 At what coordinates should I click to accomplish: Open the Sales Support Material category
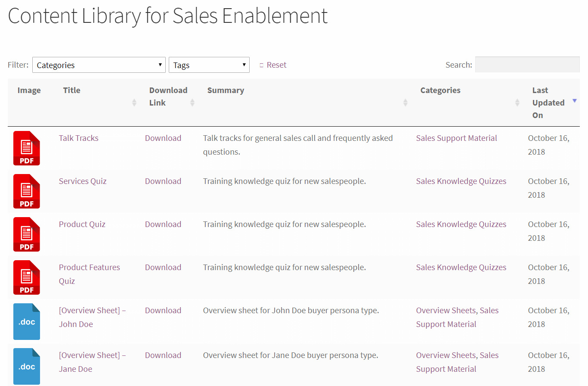(x=456, y=138)
